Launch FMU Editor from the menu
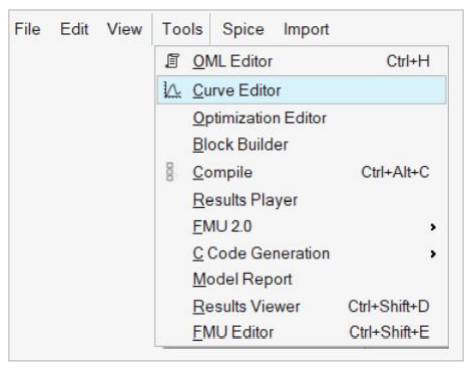 click(302, 332)
